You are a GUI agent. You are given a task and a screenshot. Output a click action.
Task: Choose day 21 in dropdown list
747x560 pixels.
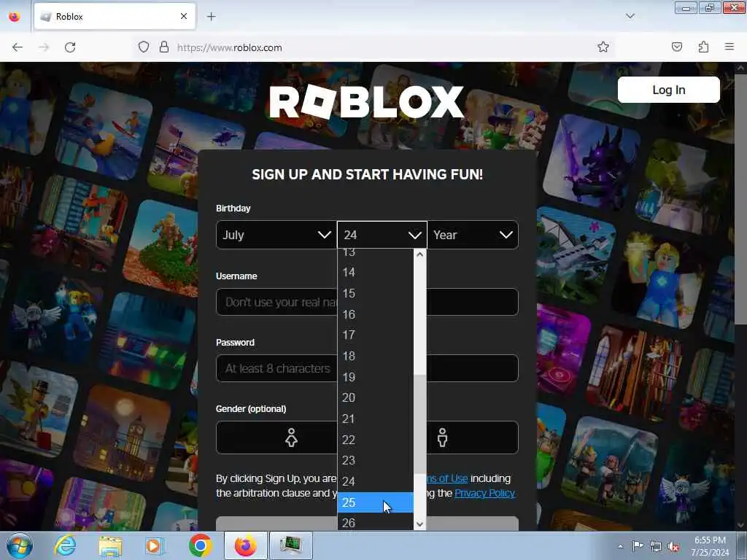375,419
